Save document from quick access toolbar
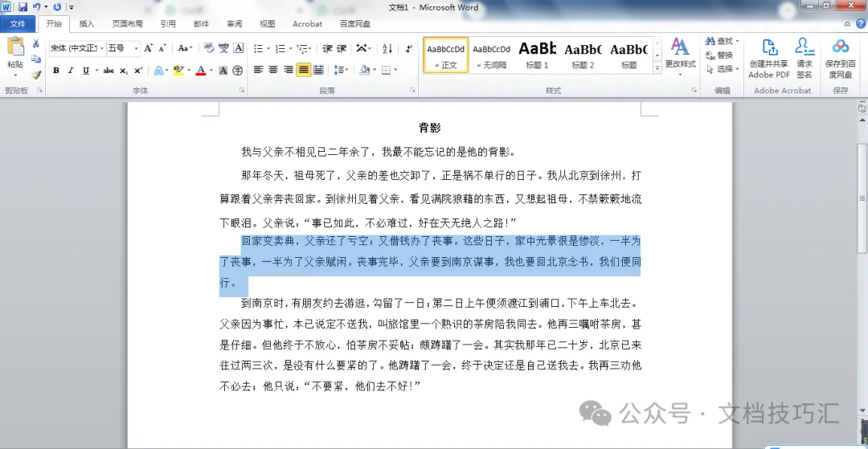Viewport: 868px width, 449px height. (23, 7)
